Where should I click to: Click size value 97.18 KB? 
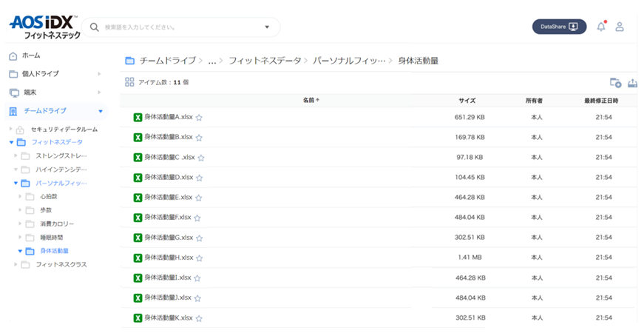(470, 158)
